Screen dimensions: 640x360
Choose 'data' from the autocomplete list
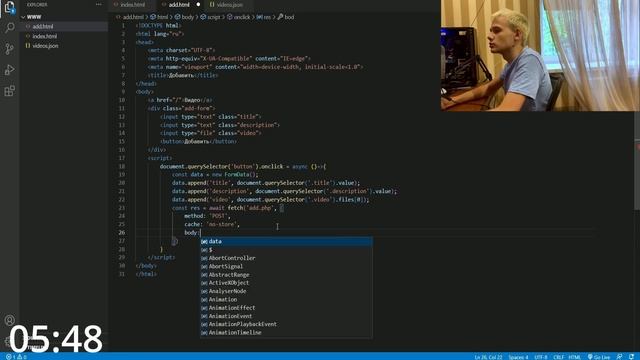[x=286, y=241]
